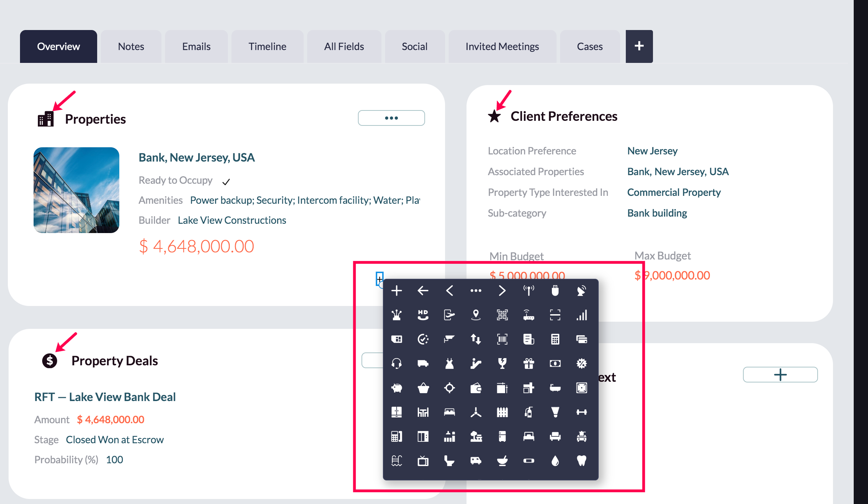The width and height of the screenshot is (868, 504).
Task: Click the bank building property thumbnail
Action: [76, 190]
